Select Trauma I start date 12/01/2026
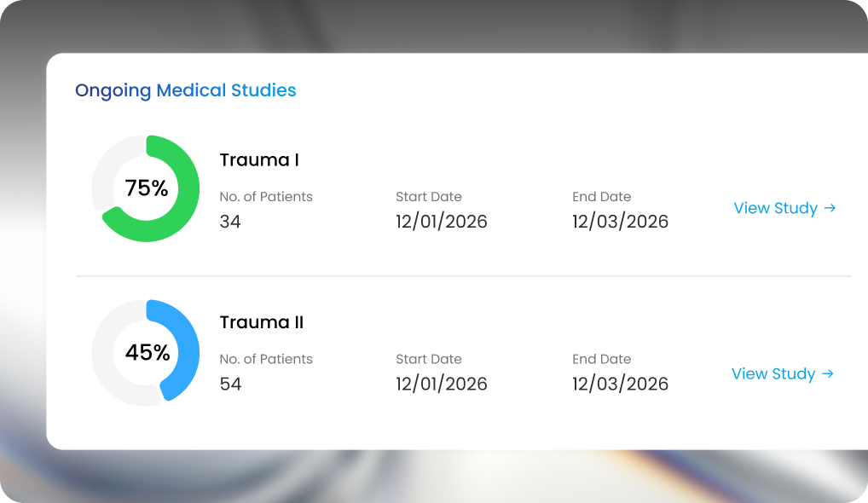The image size is (868, 503). [441, 222]
